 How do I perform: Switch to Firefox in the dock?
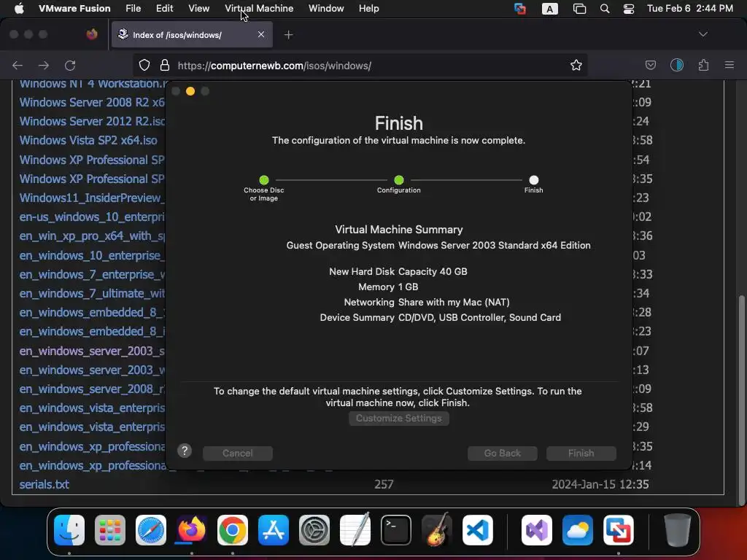(192, 529)
